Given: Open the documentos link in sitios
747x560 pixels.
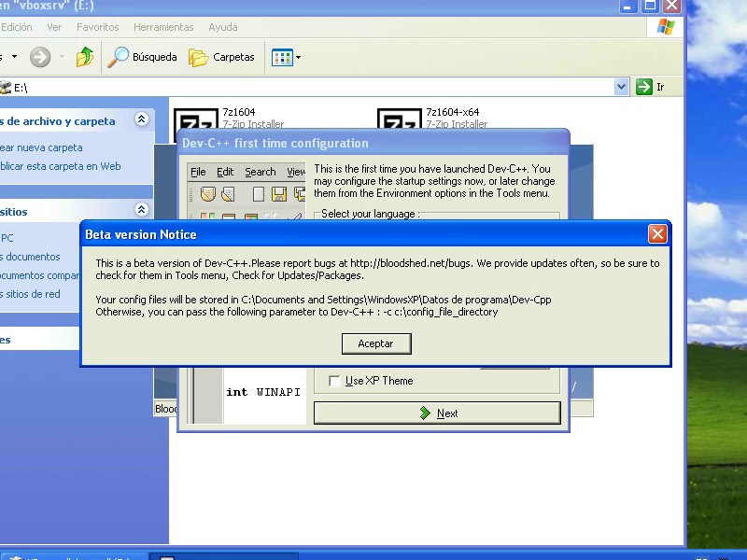Looking at the screenshot, I should pyautogui.click(x=31, y=257).
